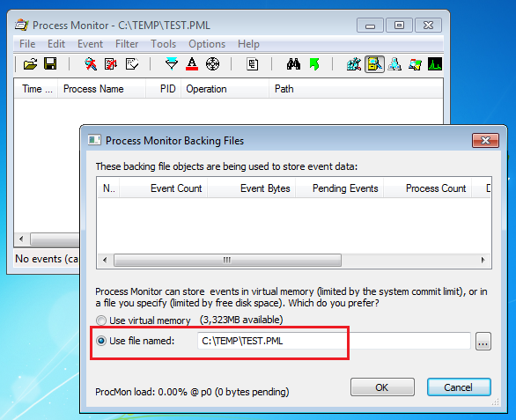Open the Tools menu
The width and height of the screenshot is (516, 420).
[163, 44]
